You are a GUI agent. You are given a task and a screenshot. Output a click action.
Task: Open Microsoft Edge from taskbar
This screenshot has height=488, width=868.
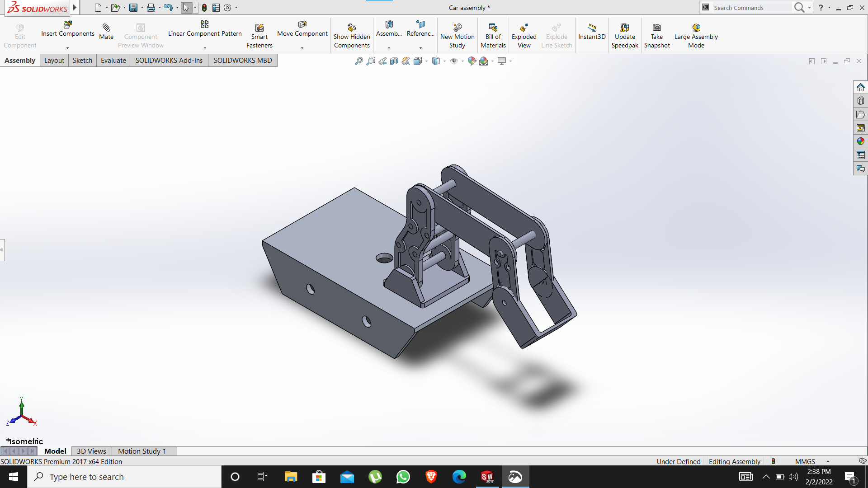pyautogui.click(x=459, y=477)
